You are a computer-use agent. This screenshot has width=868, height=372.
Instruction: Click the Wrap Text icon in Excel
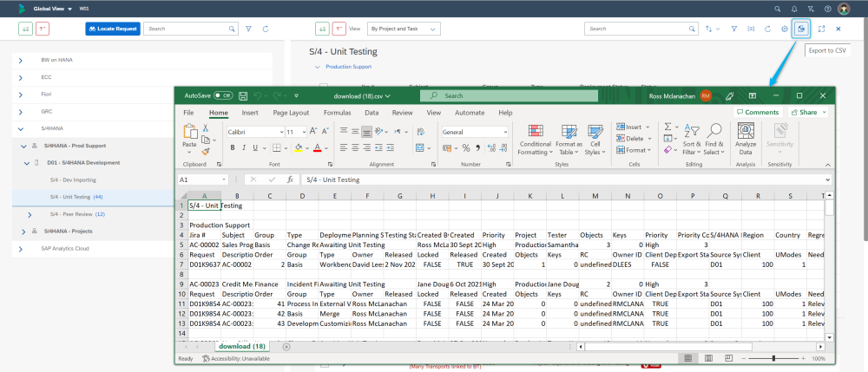tap(420, 132)
